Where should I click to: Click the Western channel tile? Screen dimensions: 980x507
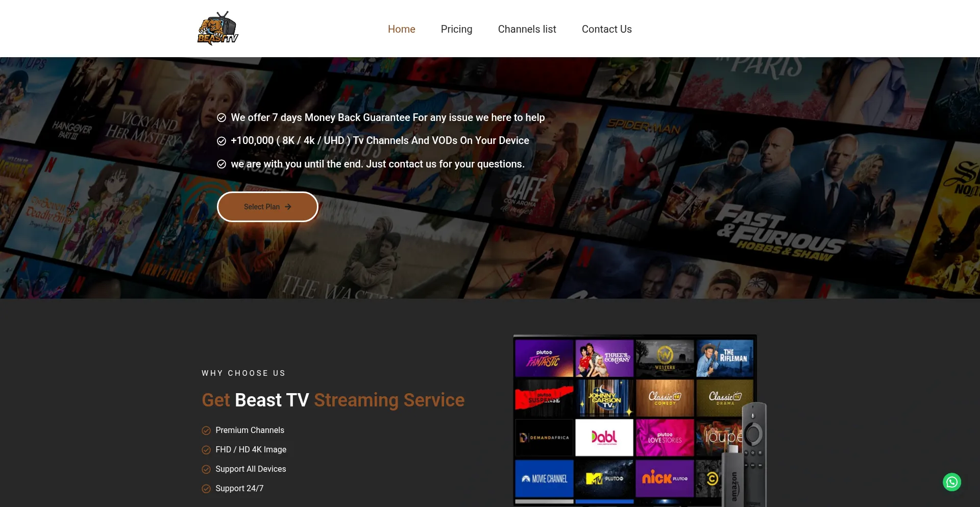pos(665,358)
